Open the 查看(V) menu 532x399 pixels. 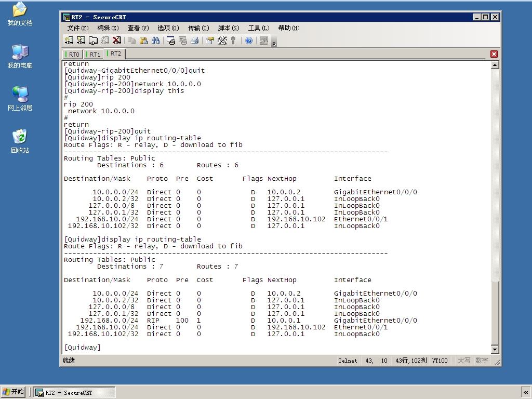pos(138,28)
